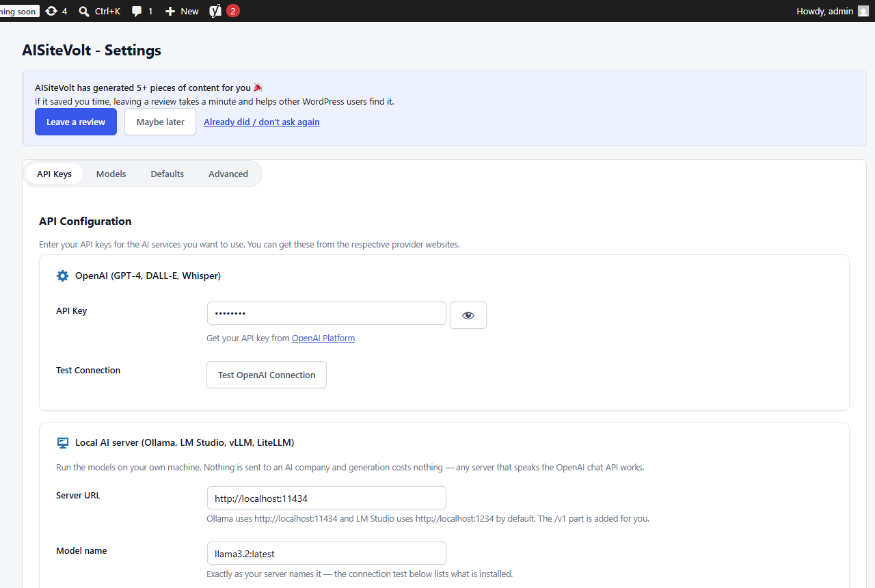Click the Server URL input field
The image size is (875, 588).
327,498
